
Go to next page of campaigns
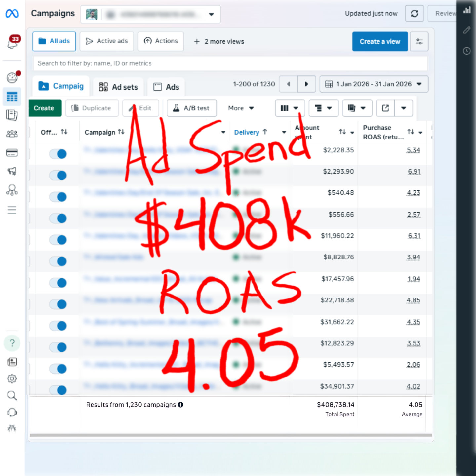tap(306, 84)
